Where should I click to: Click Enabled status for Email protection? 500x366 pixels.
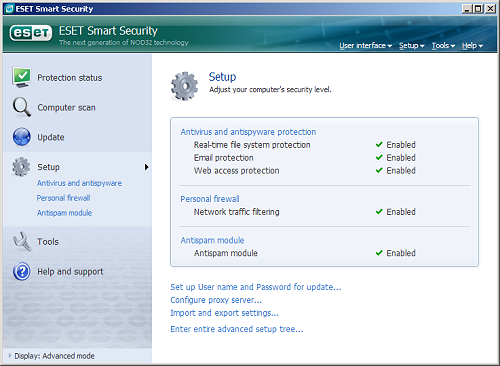pos(401,158)
